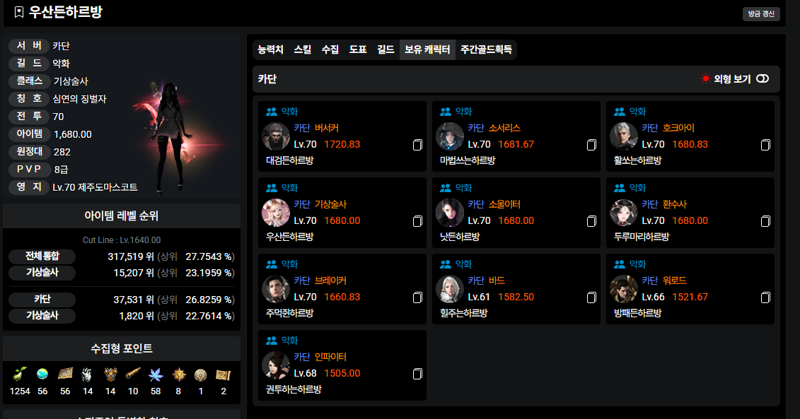Click the 전체통합 ranking button
This screenshot has height=419, width=800.
42,256
